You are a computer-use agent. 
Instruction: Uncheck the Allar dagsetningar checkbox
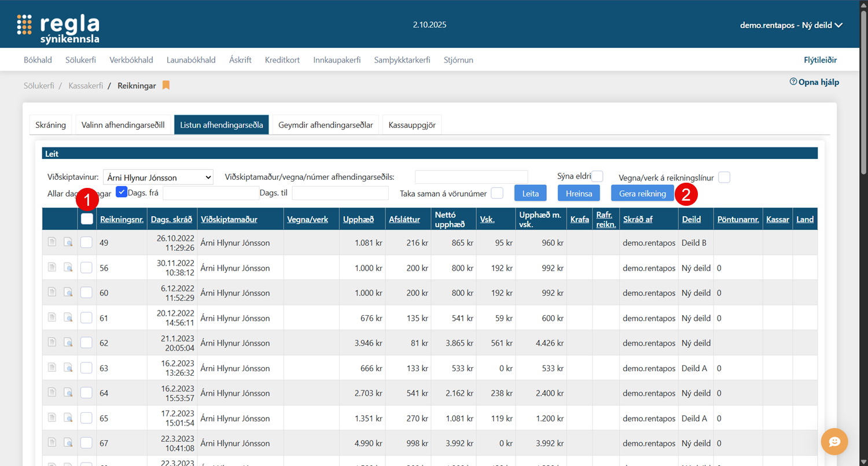pos(122,193)
